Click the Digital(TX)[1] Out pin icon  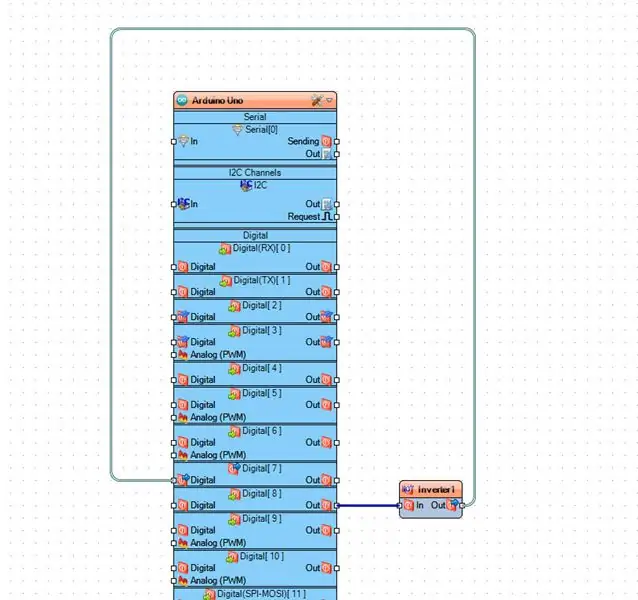click(x=327, y=292)
